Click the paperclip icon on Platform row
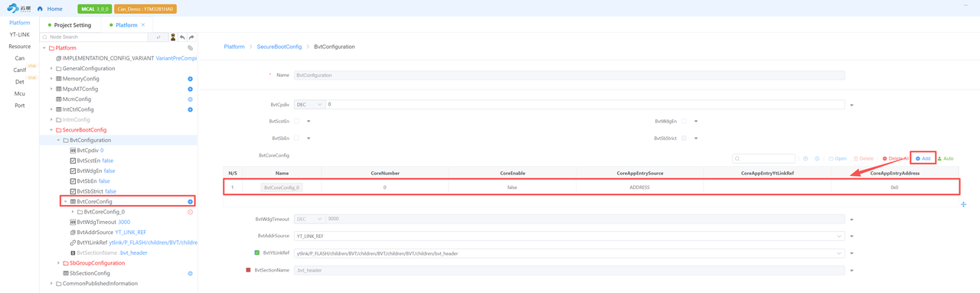The height and width of the screenshot is (293, 980). point(191,48)
